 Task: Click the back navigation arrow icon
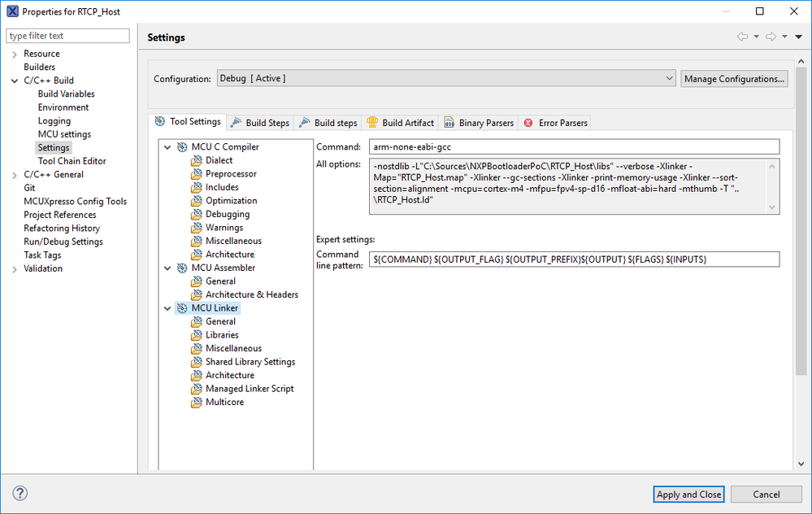(x=742, y=37)
